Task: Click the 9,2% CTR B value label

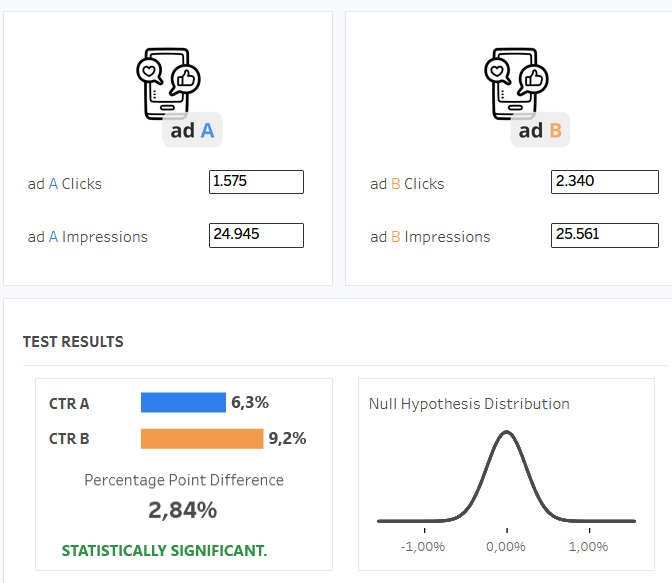Action: click(287, 438)
